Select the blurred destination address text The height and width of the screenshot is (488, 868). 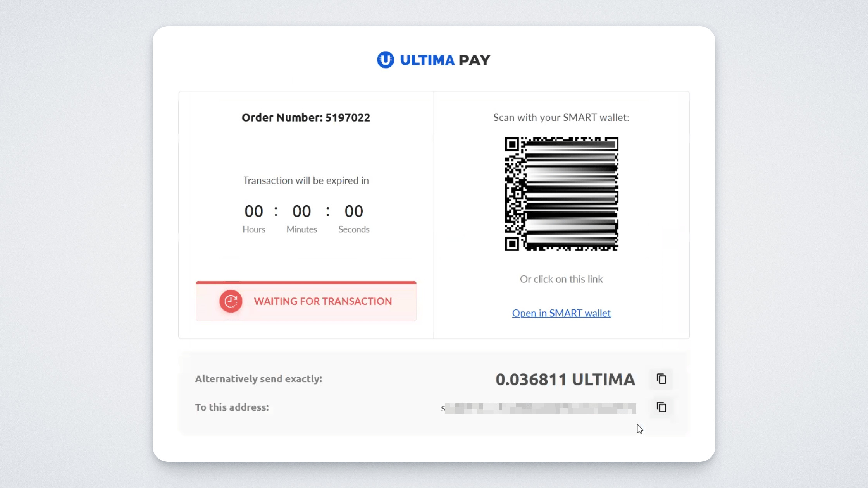click(x=539, y=408)
